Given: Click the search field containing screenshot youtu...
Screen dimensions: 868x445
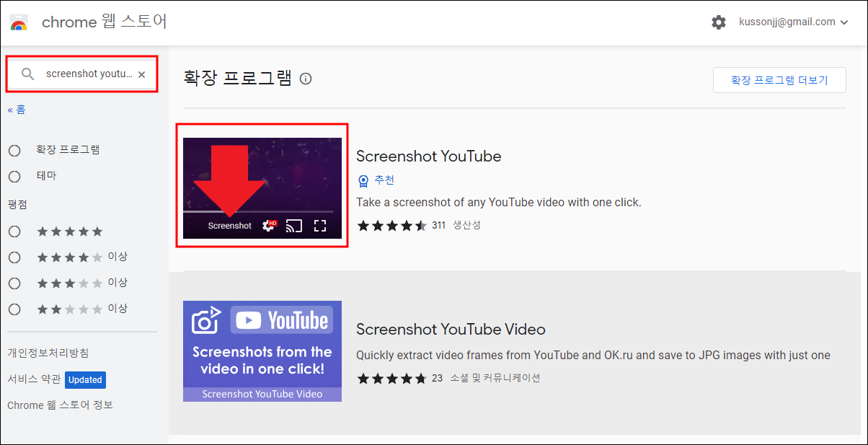Looking at the screenshot, I should (82, 74).
